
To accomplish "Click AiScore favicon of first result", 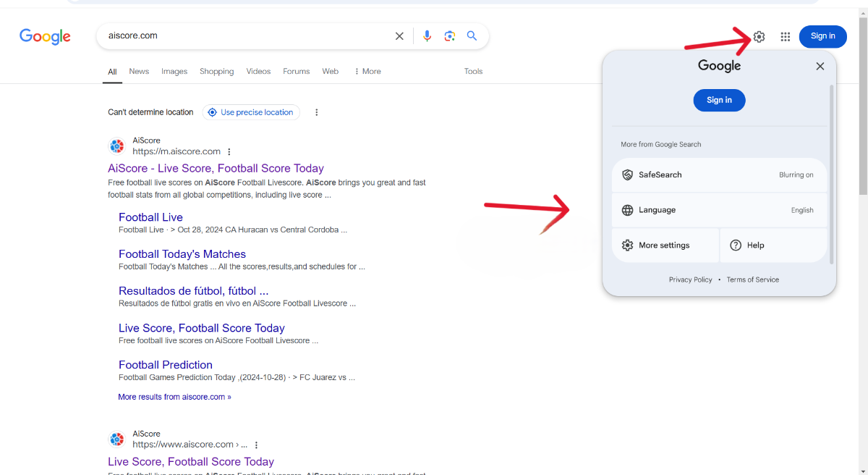I will pos(116,146).
